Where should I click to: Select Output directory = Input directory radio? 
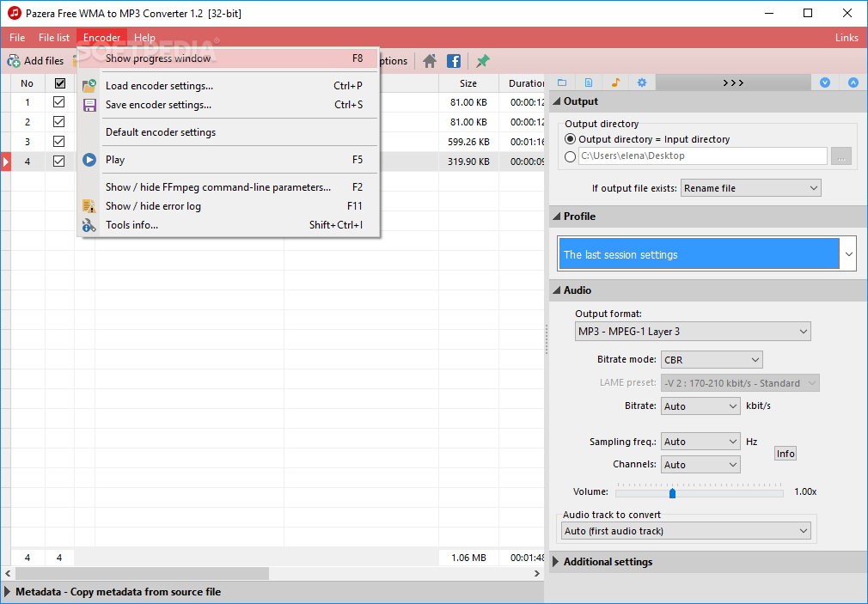570,139
